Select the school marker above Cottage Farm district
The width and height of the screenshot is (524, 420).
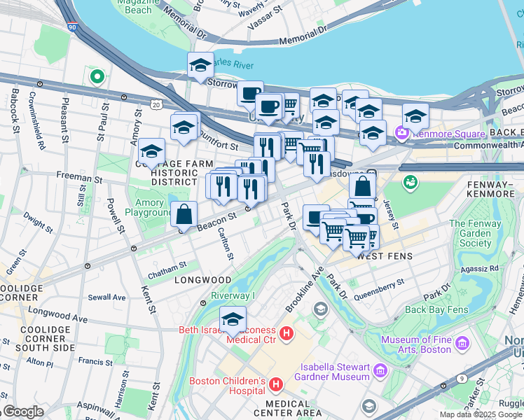coord(151,152)
